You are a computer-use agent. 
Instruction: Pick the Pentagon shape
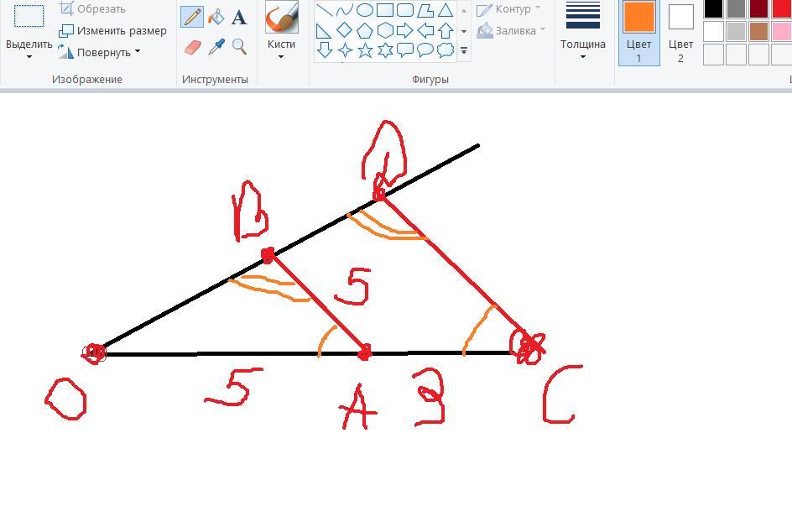[365, 30]
